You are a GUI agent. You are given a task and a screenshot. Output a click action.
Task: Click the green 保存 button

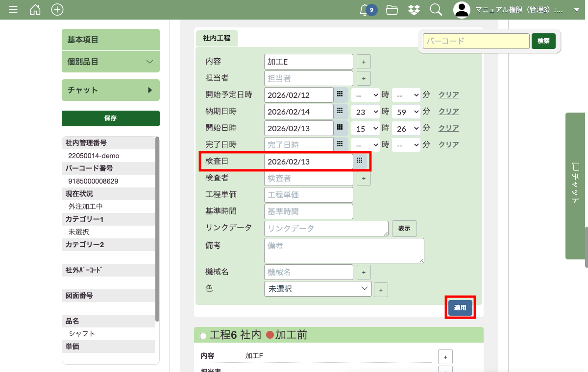pyautogui.click(x=111, y=118)
